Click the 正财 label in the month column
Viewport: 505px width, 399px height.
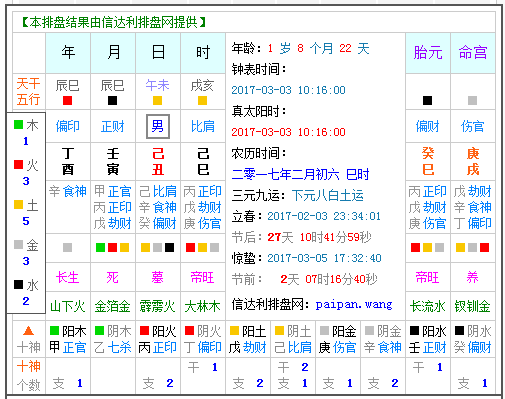coord(112,126)
